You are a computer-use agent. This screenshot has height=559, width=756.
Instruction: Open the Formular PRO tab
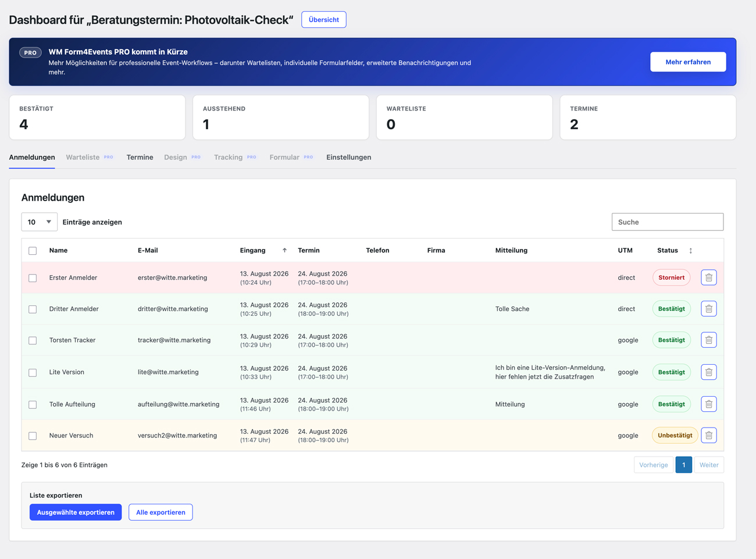(291, 157)
